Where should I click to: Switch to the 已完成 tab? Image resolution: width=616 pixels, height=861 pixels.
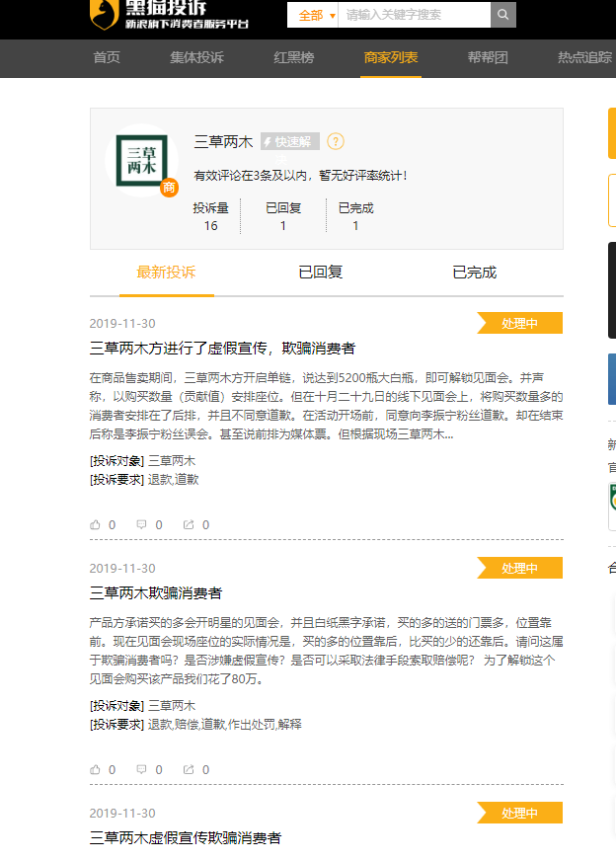coord(474,273)
